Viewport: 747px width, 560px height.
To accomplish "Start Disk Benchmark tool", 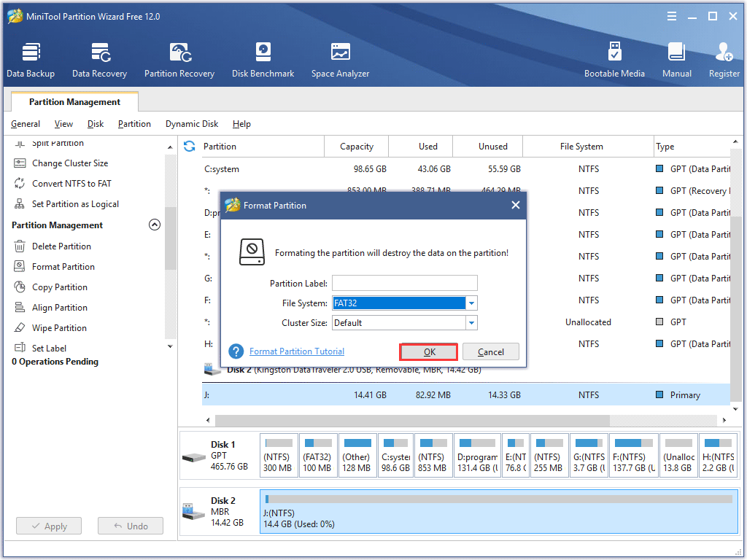I will click(263, 60).
